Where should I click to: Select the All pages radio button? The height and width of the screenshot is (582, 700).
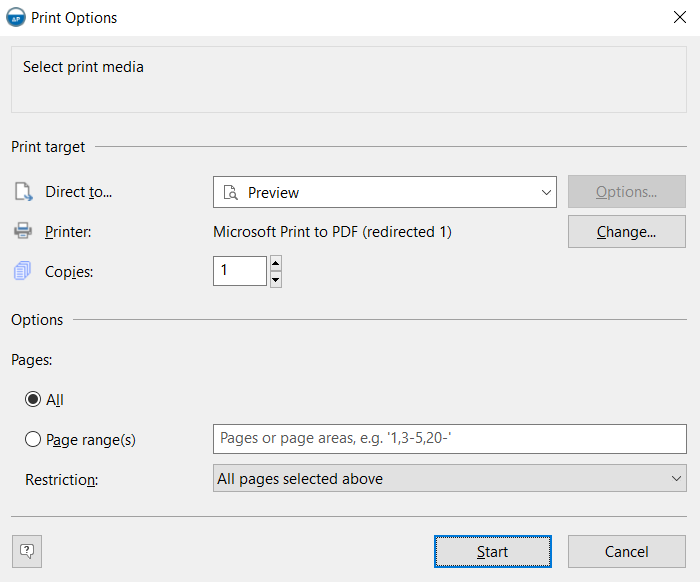pos(33,399)
